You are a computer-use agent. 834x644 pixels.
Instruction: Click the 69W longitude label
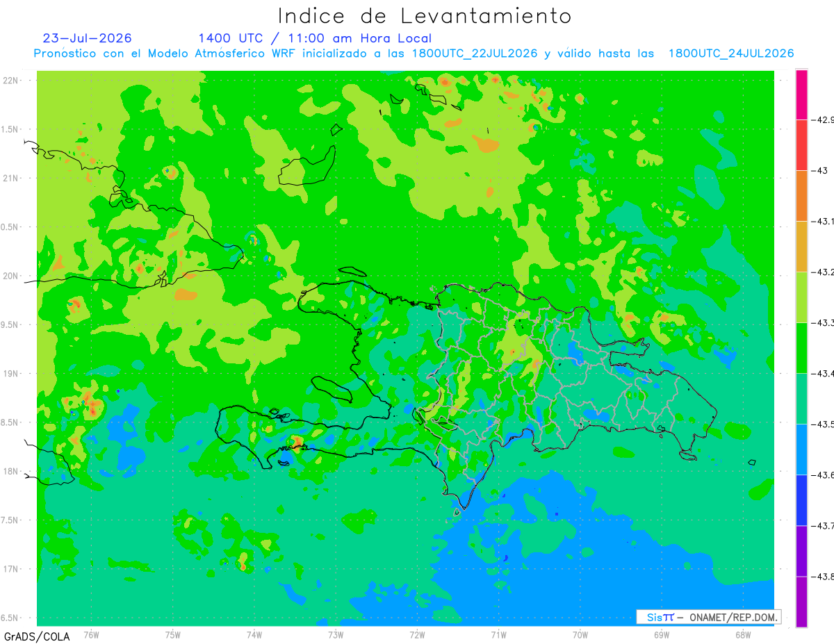(x=662, y=634)
